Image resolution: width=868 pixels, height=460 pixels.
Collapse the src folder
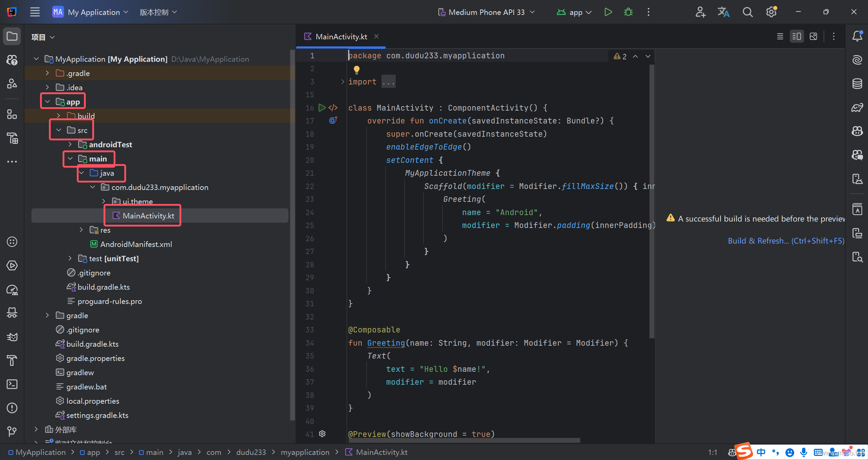pyautogui.click(x=59, y=130)
